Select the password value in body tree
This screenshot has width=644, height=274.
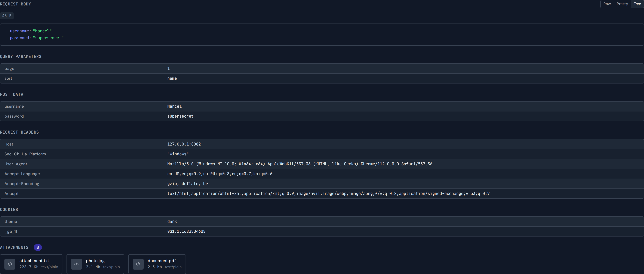(x=48, y=38)
